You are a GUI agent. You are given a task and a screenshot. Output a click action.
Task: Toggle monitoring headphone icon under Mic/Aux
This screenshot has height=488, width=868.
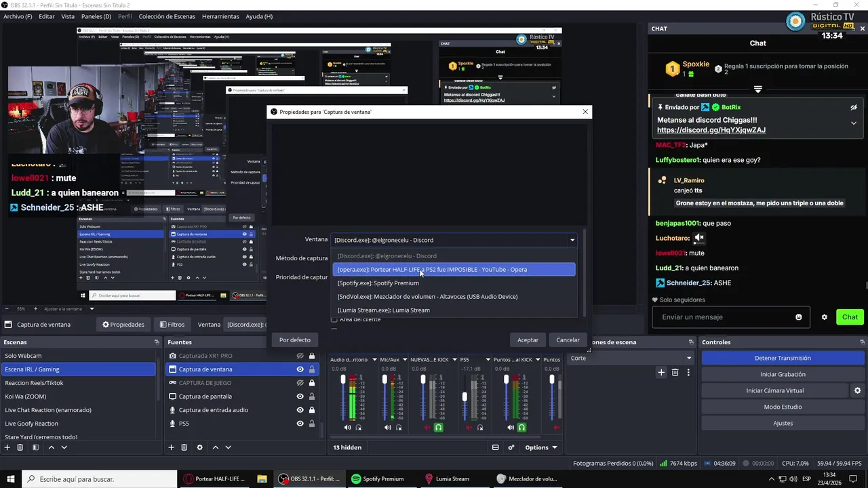pos(399,428)
